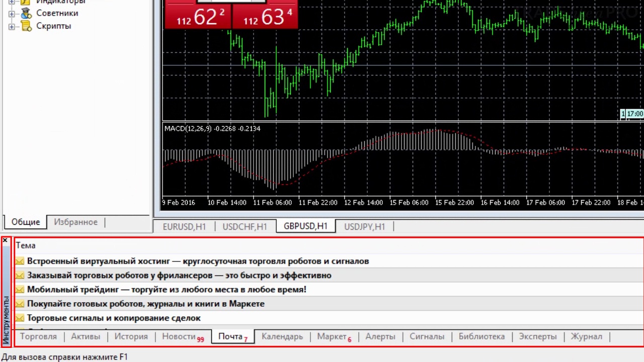Switch to the Избранное navigator tab
This screenshot has width=644, height=362.
click(76, 222)
